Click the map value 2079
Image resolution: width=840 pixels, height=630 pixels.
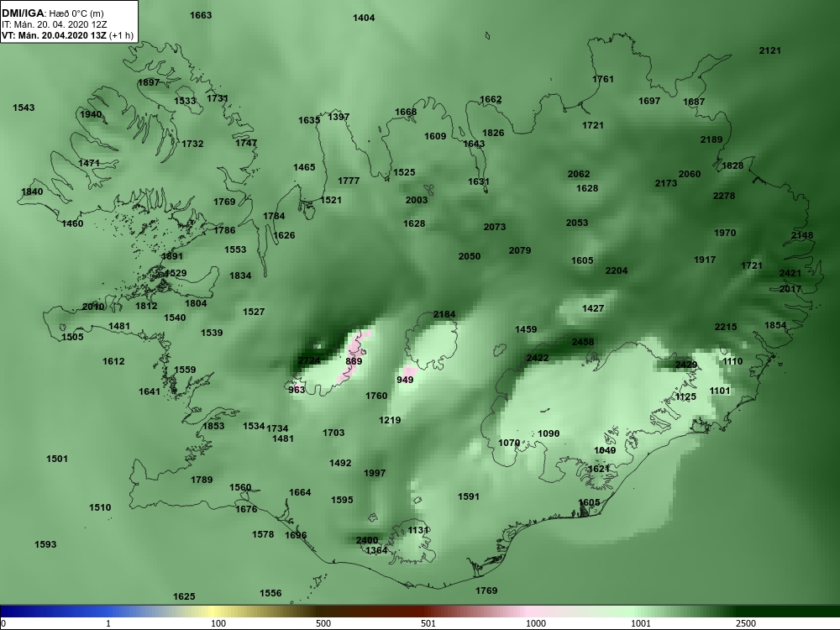520,250
